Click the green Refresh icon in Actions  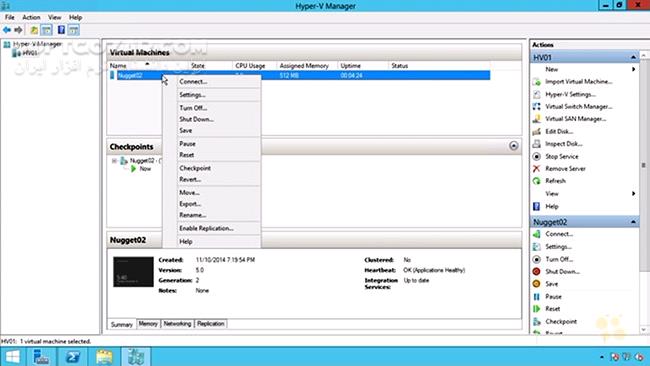coord(536,181)
